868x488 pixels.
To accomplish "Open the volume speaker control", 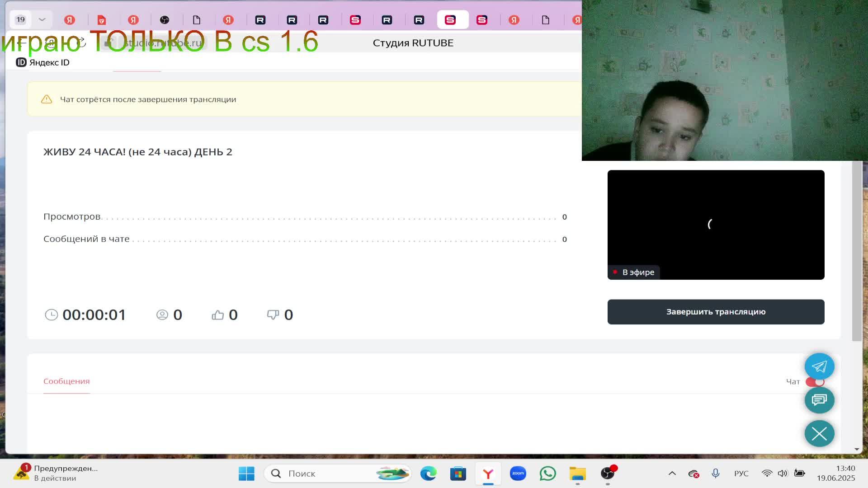I will pos(783,474).
